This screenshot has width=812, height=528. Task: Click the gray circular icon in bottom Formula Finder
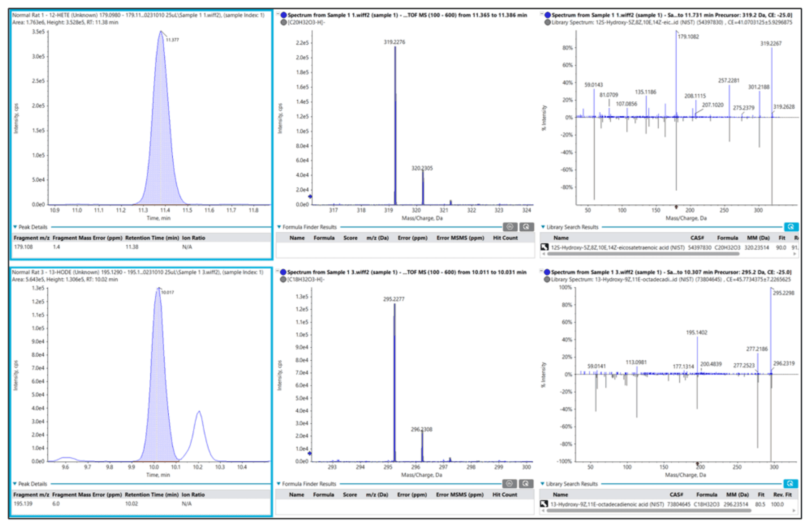509,484
